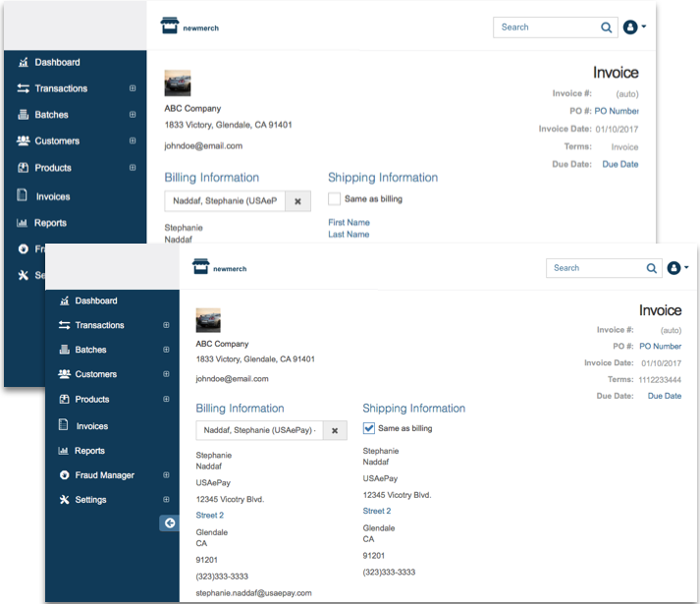Uncheck the checked Same as billing checkbox
Viewport: 700px width, 604px height.
tap(369, 428)
